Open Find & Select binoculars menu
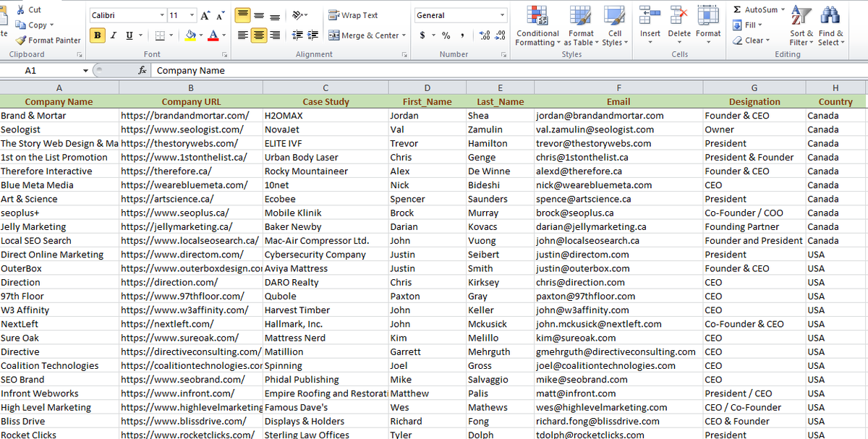The height and width of the screenshot is (439, 868). tap(830, 25)
